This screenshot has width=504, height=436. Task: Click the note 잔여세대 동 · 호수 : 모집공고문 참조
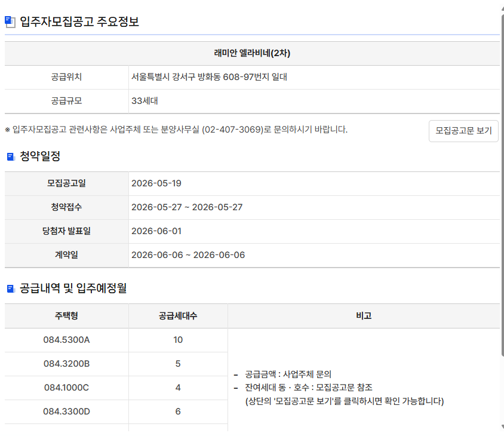(x=309, y=388)
